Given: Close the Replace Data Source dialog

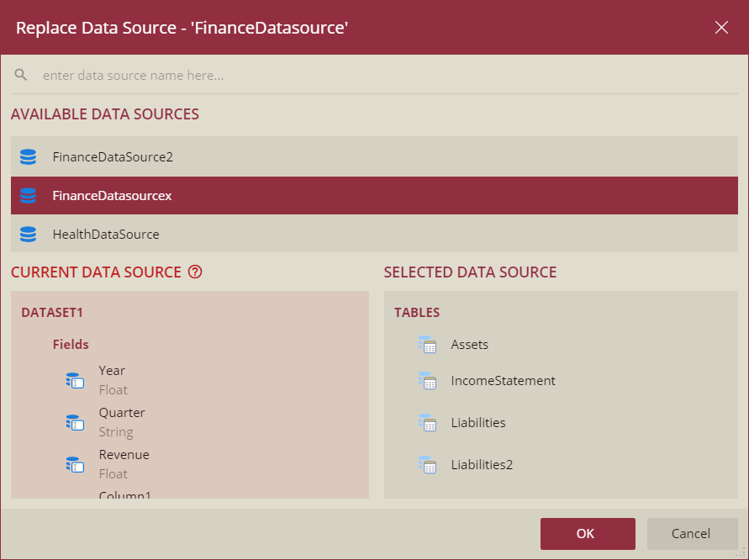Looking at the screenshot, I should 721,27.
